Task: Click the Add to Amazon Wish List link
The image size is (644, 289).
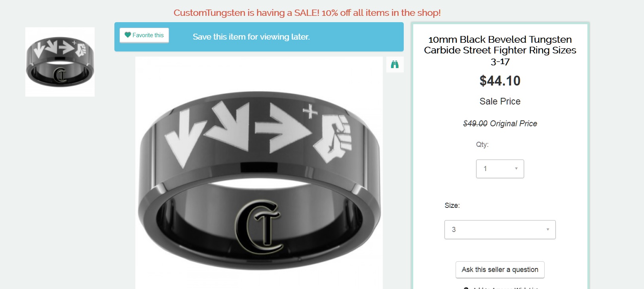Action: (x=500, y=287)
